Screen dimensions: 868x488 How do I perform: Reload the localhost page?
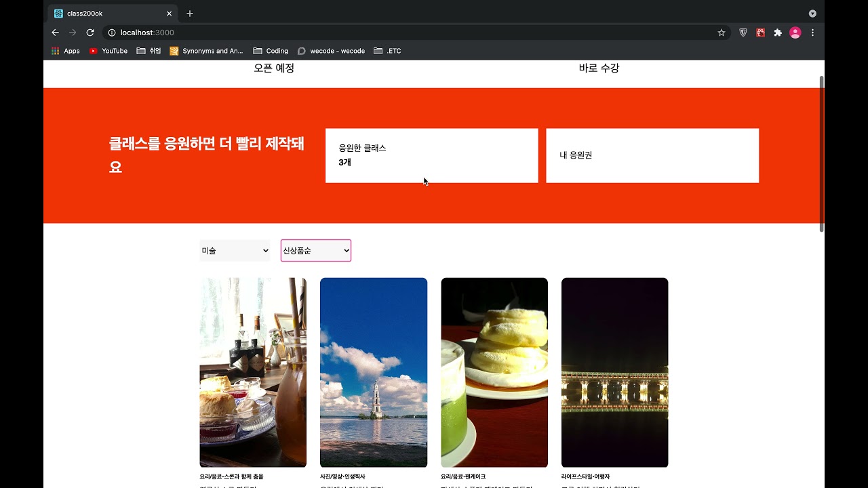tap(90, 33)
